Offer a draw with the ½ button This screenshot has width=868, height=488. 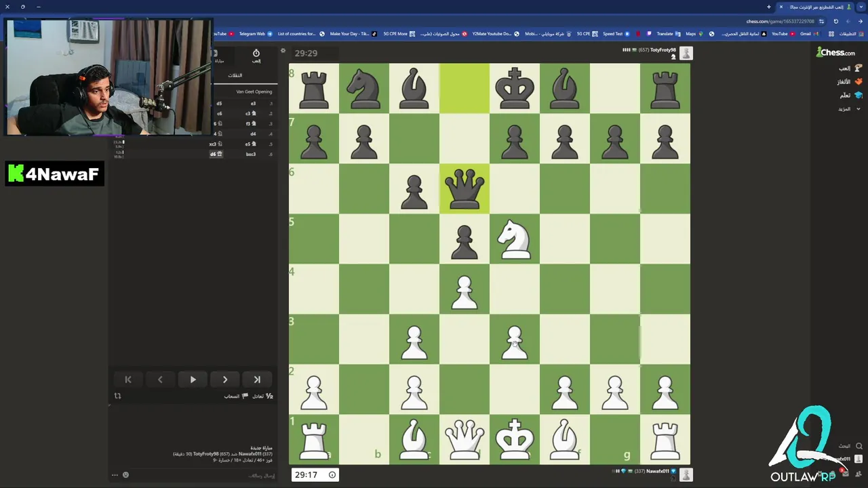point(262,396)
